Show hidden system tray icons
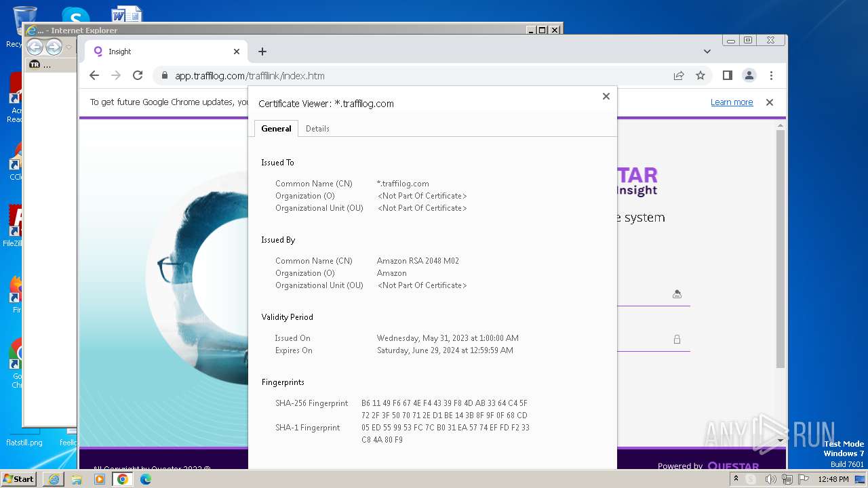This screenshot has height=488, width=868. click(x=736, y=479)
